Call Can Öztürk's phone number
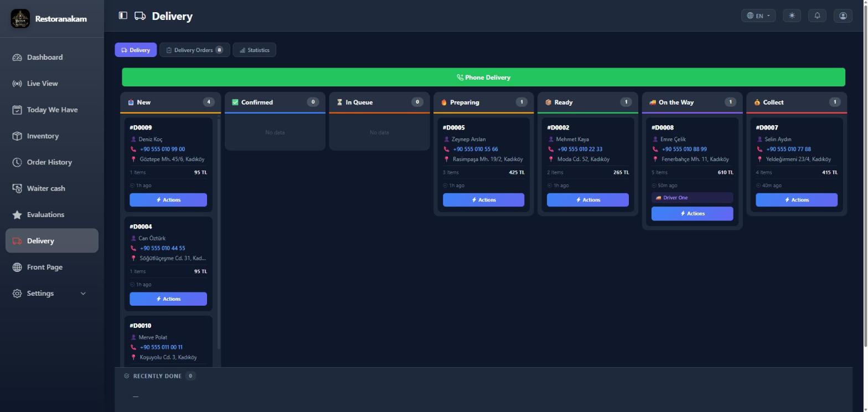Screen dimensions: 868x412 (162, 248)
